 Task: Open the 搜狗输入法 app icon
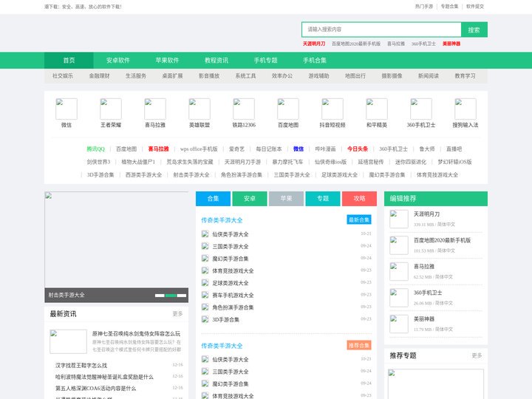[x=465, y=109]
